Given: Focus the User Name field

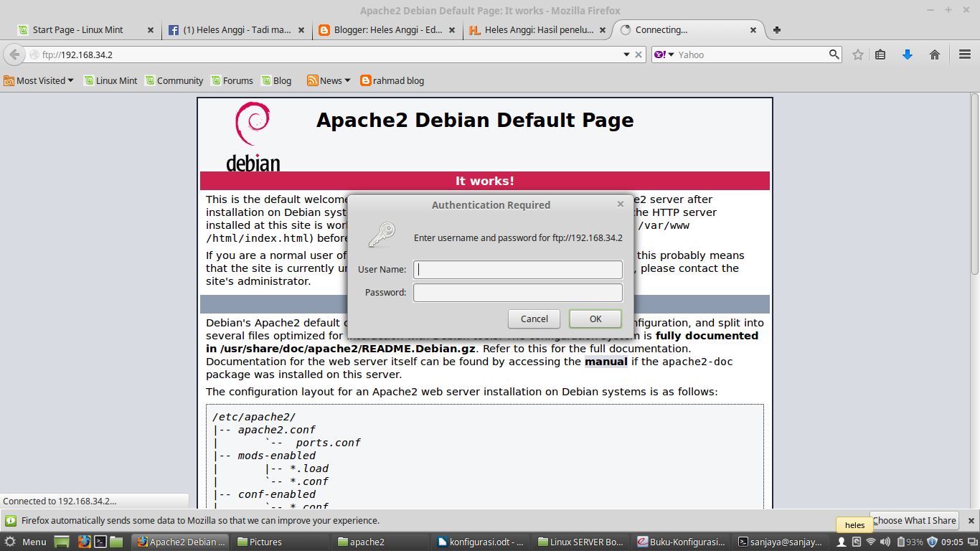Looking at the screenshot, I should 518,270.
